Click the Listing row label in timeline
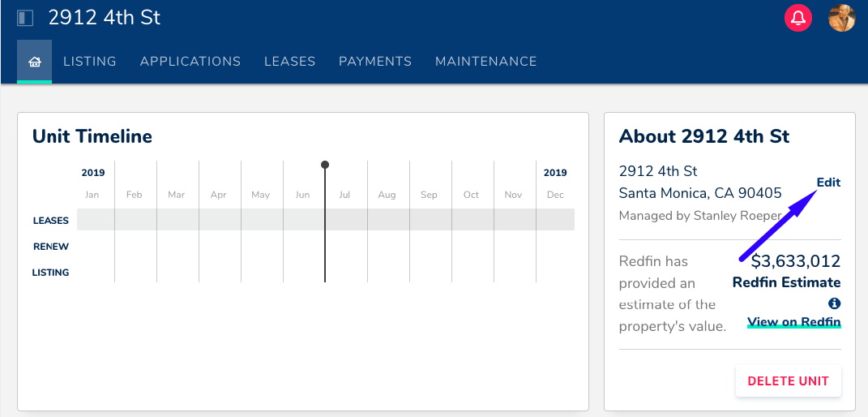Viewport: 868px width, 417px height. (50, 273)
